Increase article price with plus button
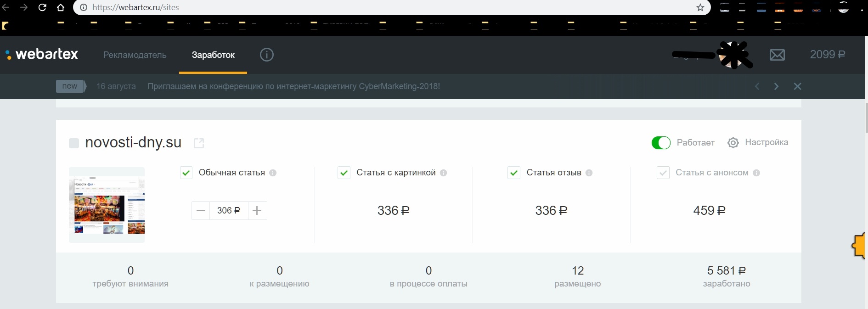This screenshot has width=868, height=309. (257, 211)
